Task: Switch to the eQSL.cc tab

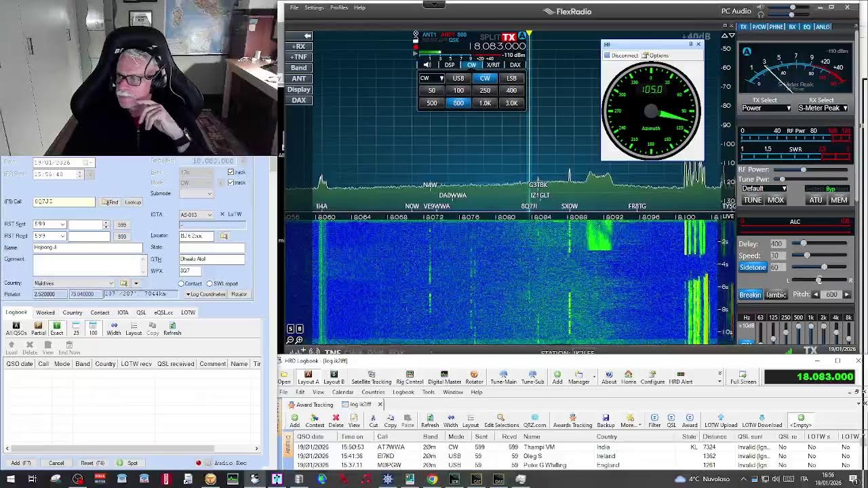Action: coord(163,312)
